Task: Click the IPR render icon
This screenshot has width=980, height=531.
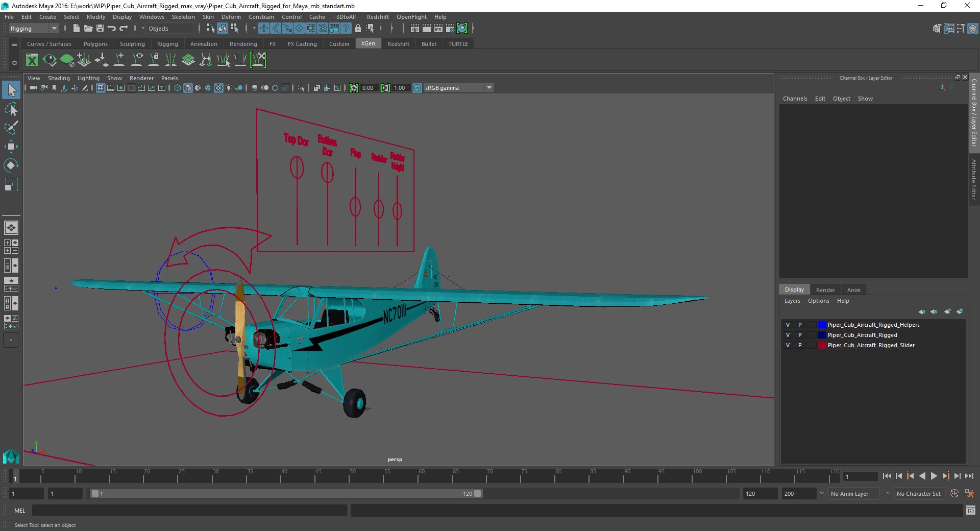Action: tap(438, 29)
